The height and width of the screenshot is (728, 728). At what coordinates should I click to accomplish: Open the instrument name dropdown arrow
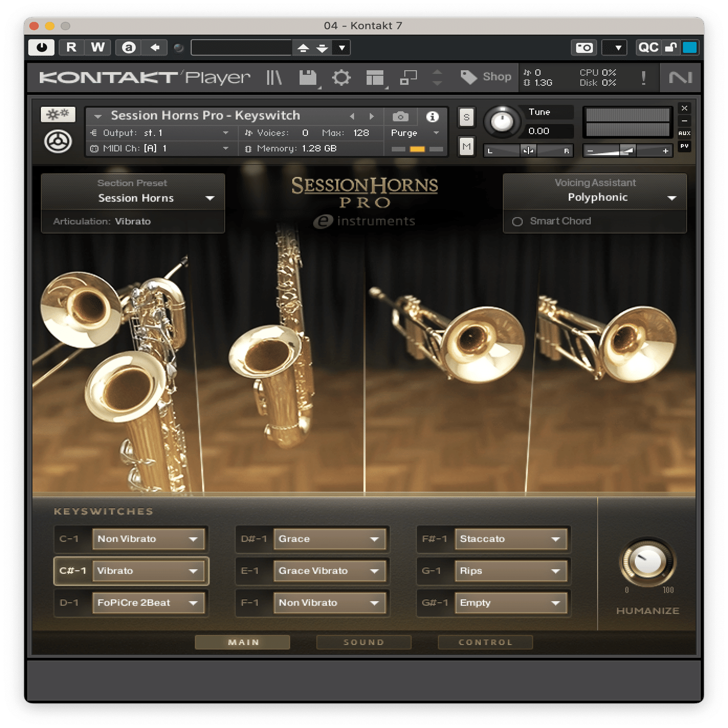[x=98, y=116]
